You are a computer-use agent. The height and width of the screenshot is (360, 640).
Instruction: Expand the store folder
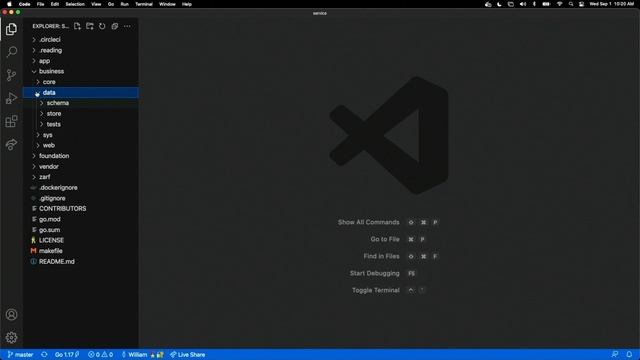(81, 113)
